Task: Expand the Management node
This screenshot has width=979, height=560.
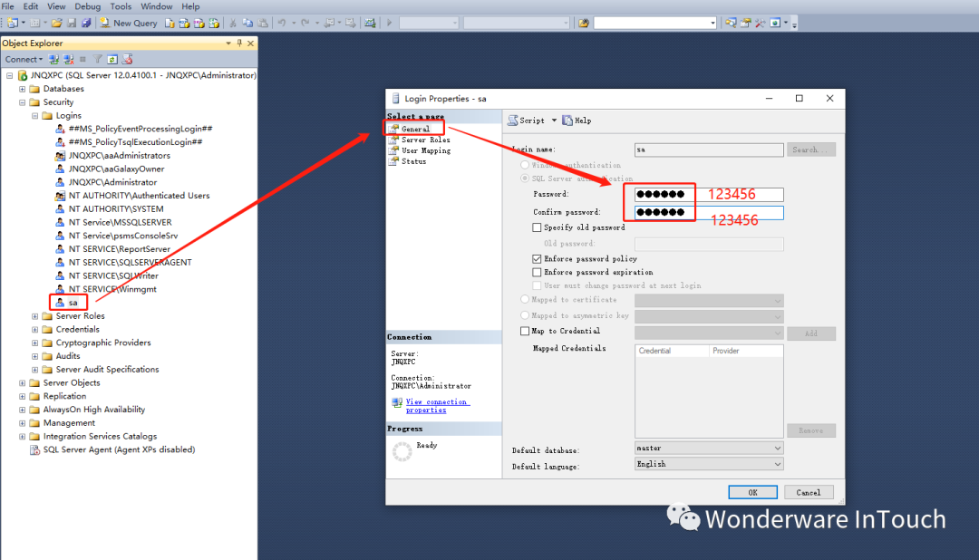Action: coord(23,422)
